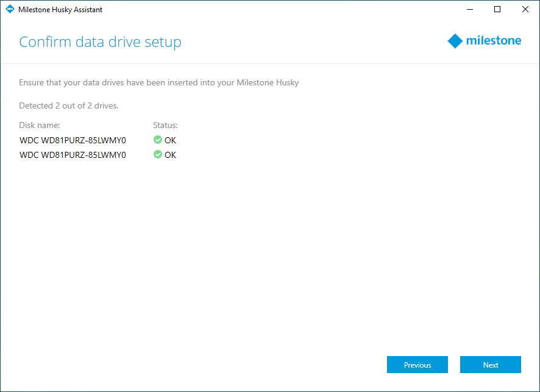The width and height of the screenshot is (540, 392).
Task: Go back with the Previous button
Action: (x=417, y=365)
